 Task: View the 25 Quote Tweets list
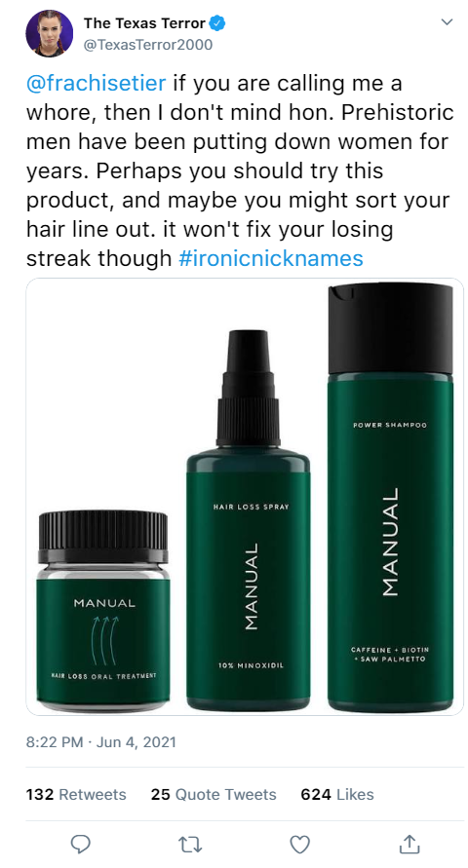[214, 794]
